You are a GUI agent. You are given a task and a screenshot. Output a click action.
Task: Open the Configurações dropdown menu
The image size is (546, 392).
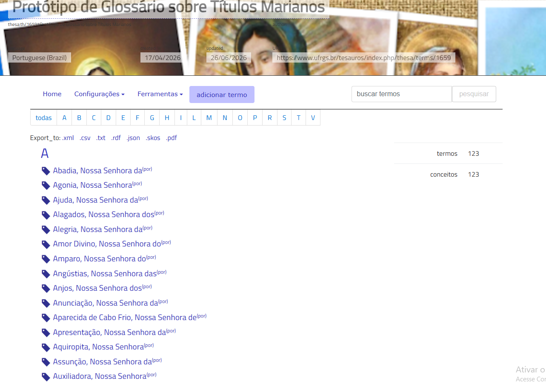point(100,94)
